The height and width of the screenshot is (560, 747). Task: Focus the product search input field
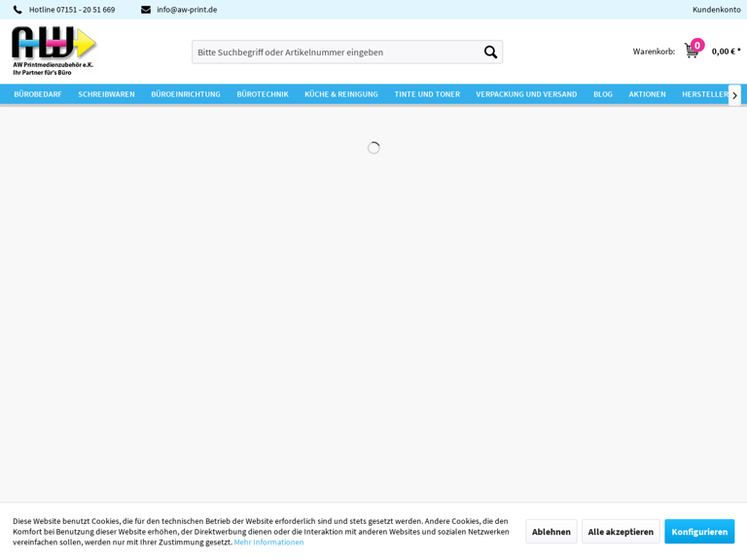pos(336,52)
